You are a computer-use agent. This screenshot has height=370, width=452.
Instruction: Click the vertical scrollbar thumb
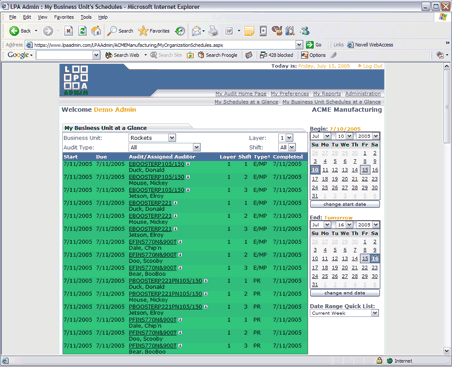pos(447,107)
